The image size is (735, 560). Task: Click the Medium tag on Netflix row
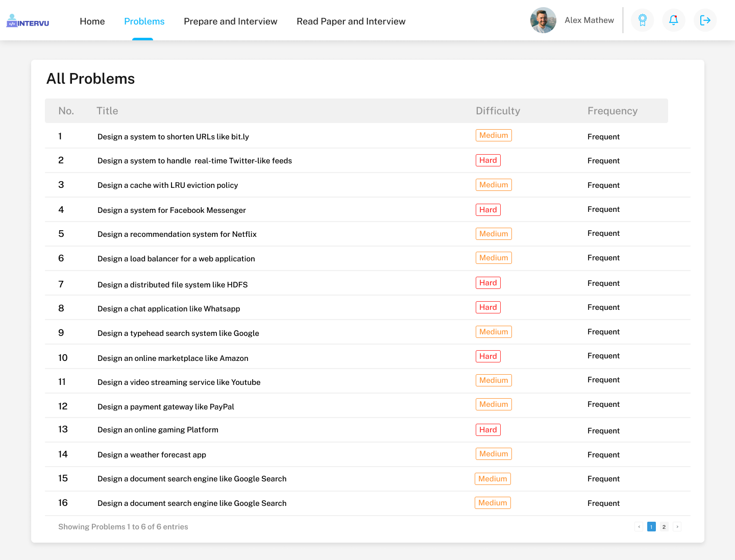point(494,234)
